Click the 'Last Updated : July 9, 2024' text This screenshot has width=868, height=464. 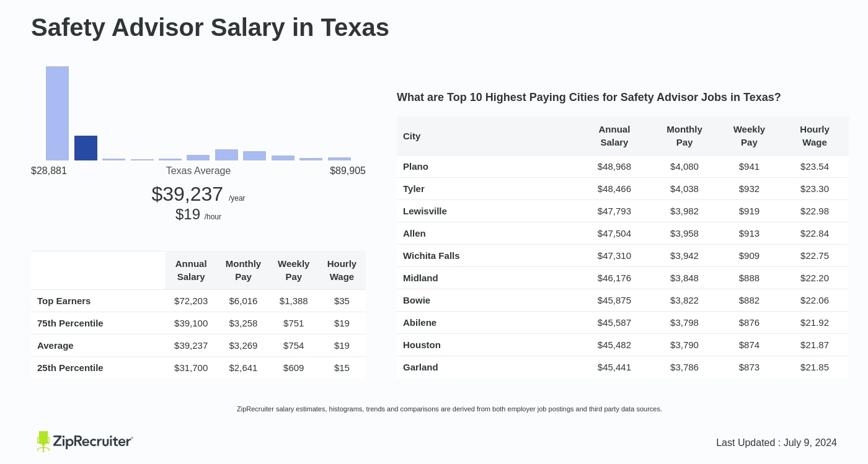pyautogui.click(x=776, y=443)
